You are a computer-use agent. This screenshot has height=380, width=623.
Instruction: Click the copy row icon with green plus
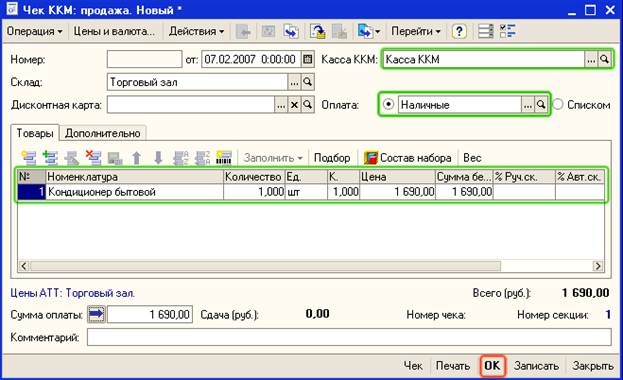pyautogui.click(x=50, y=158)
